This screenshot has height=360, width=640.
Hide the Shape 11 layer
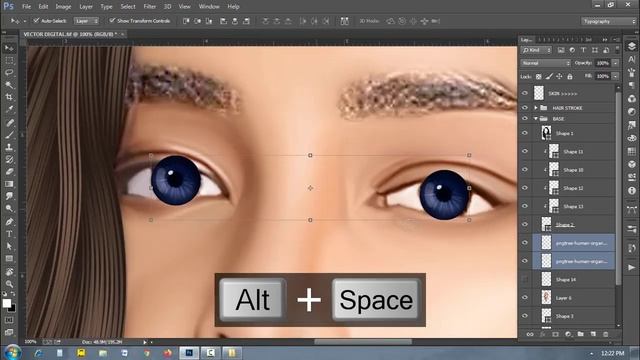point(525,151)
